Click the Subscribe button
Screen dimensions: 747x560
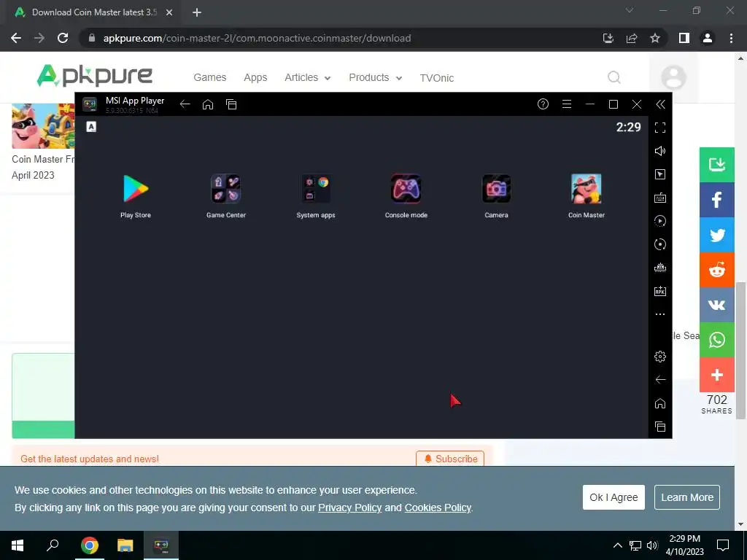coord(450,459)
